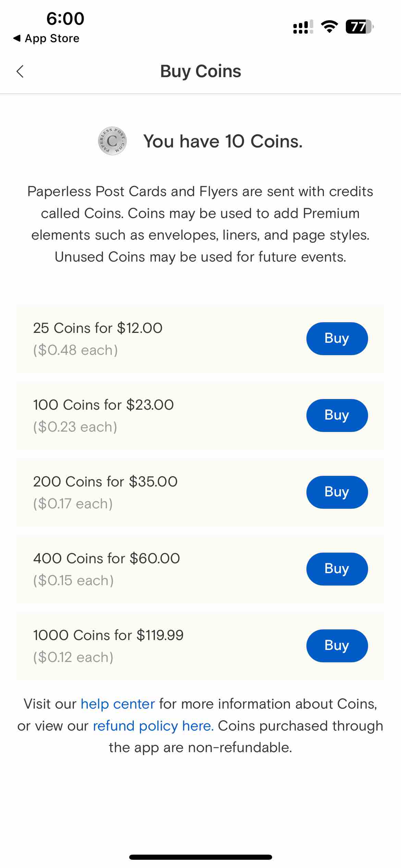Tap the 6:00 clock in status bar
401x868 pixels.
(x=65, y=19)
